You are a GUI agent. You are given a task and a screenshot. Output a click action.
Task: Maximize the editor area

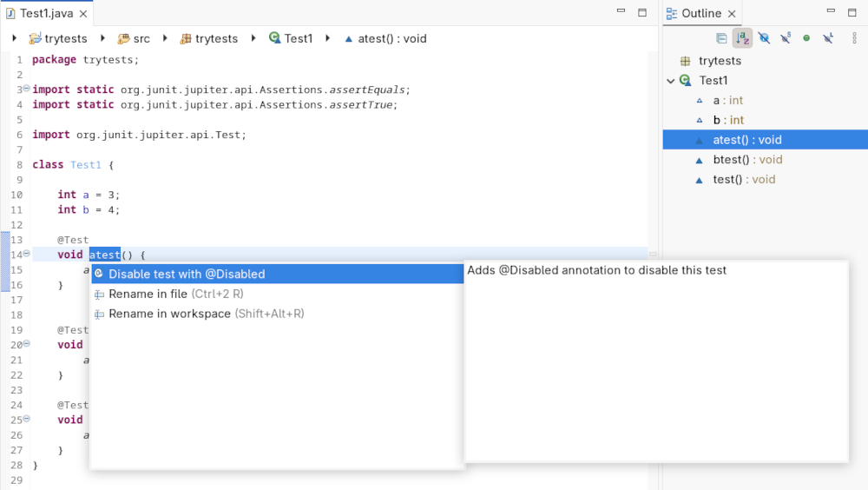(642, 12)
